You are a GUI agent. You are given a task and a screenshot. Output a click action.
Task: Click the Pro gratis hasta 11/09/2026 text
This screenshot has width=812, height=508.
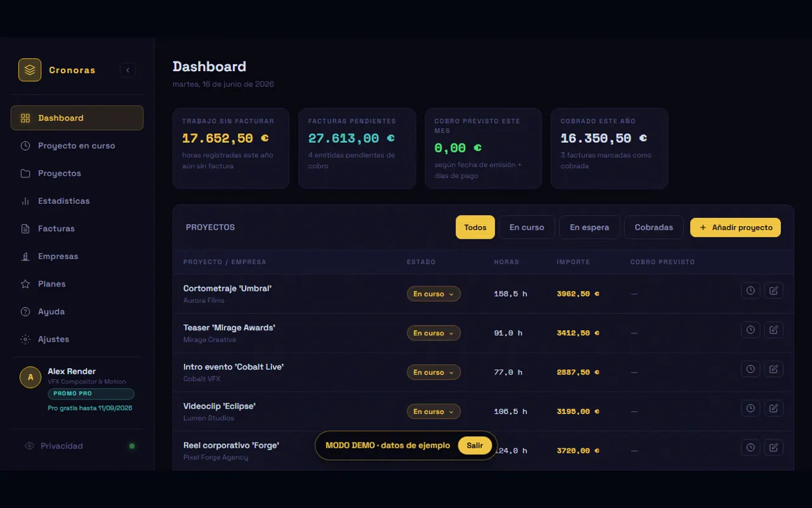(90, 408)
